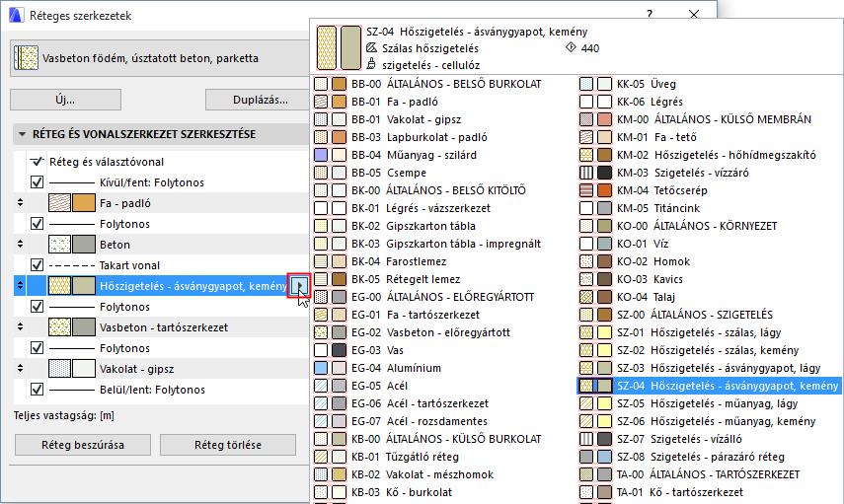
Task: Click the Réteg és választóvonal header check icon
Action: [37, 162]
